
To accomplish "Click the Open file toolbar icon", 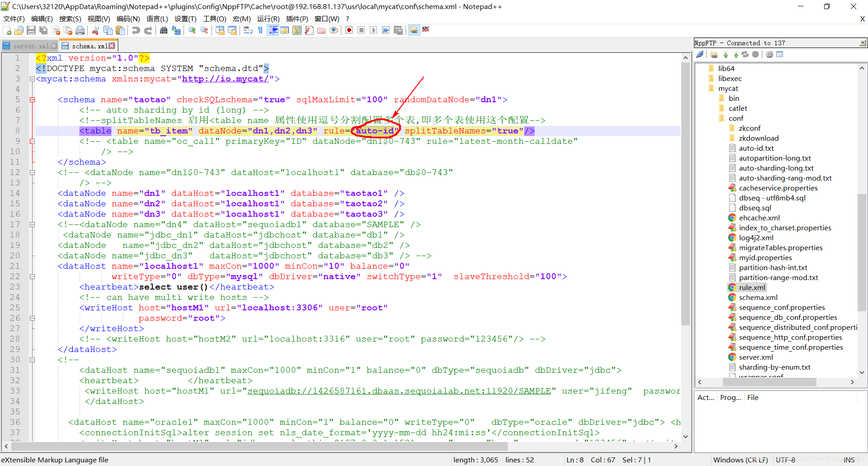I will (x=19, y=30).
